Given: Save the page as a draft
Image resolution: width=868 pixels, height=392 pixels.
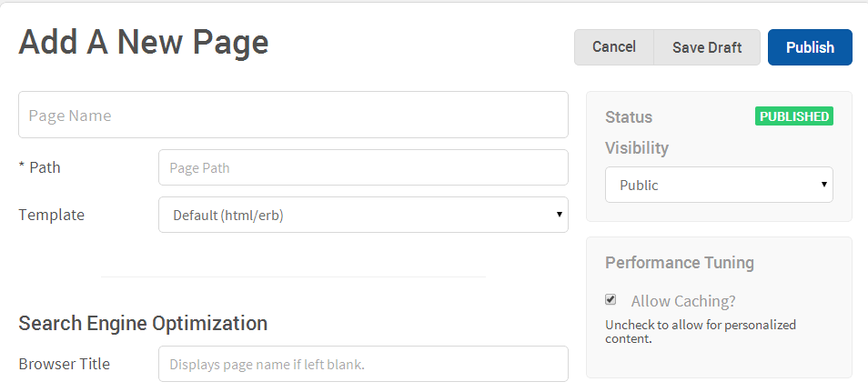Looking at the screenshot, I should point(707,47).
